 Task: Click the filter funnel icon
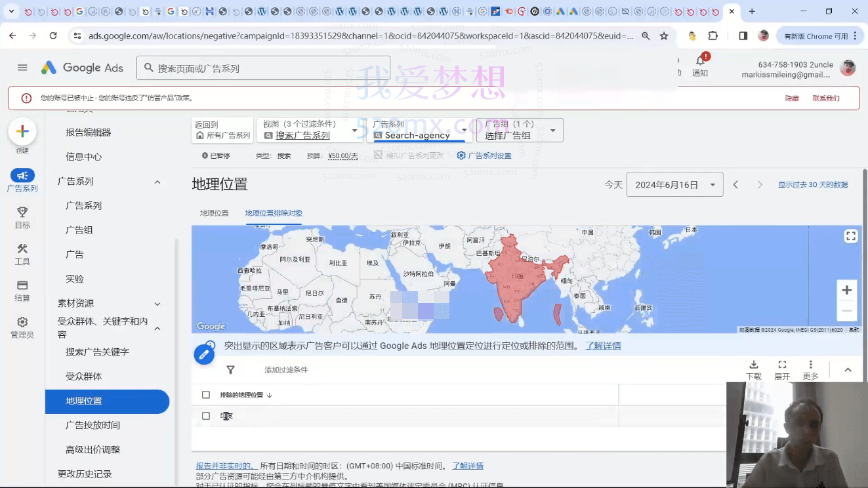(230, 370)
